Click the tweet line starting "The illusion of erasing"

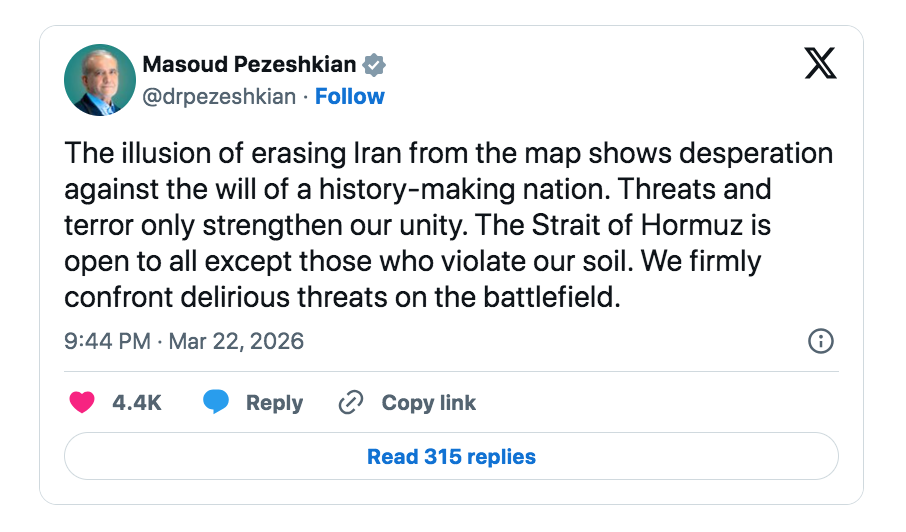click(x=448, y=154)
